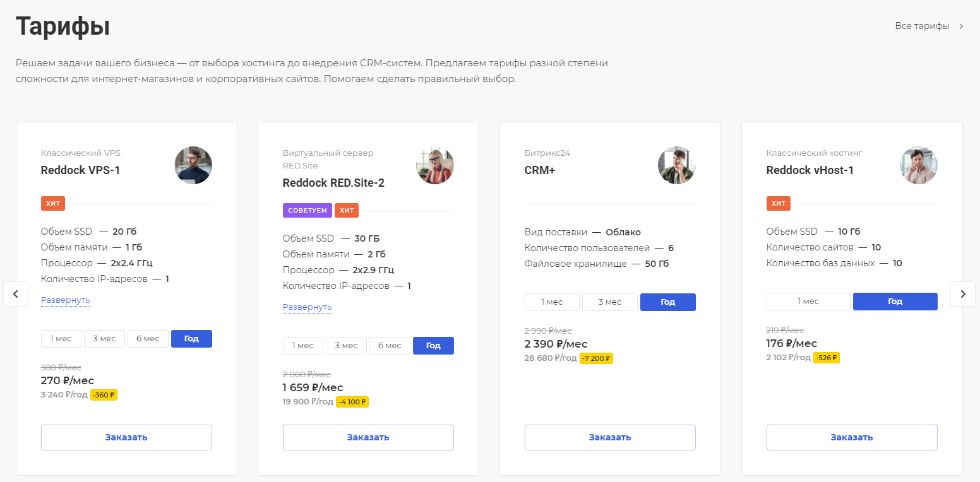The image size is (980, 482).
Task: Click the crossed-out 2 000 ₽/мес old price
Action: pos(307,374)
